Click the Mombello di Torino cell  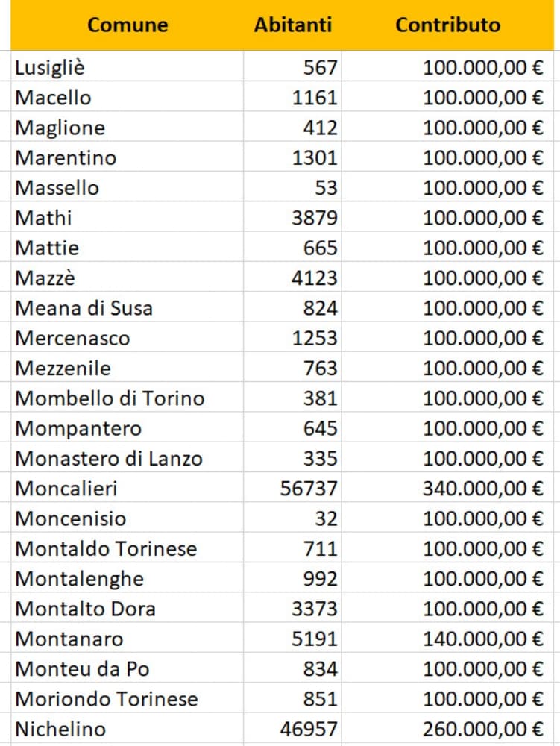tap(110, 398)
